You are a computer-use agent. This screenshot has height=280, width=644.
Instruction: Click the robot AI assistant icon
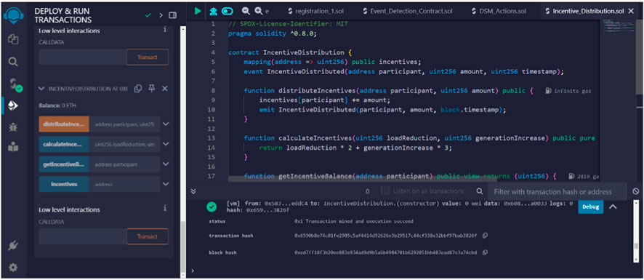[x=213, y=12]
